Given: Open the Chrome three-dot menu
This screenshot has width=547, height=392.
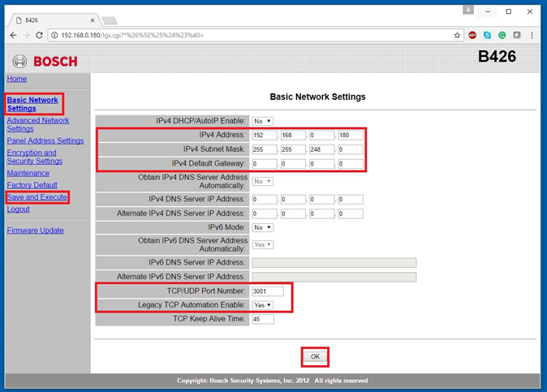Looking at the screenshot, I should [x=532, y=35].
